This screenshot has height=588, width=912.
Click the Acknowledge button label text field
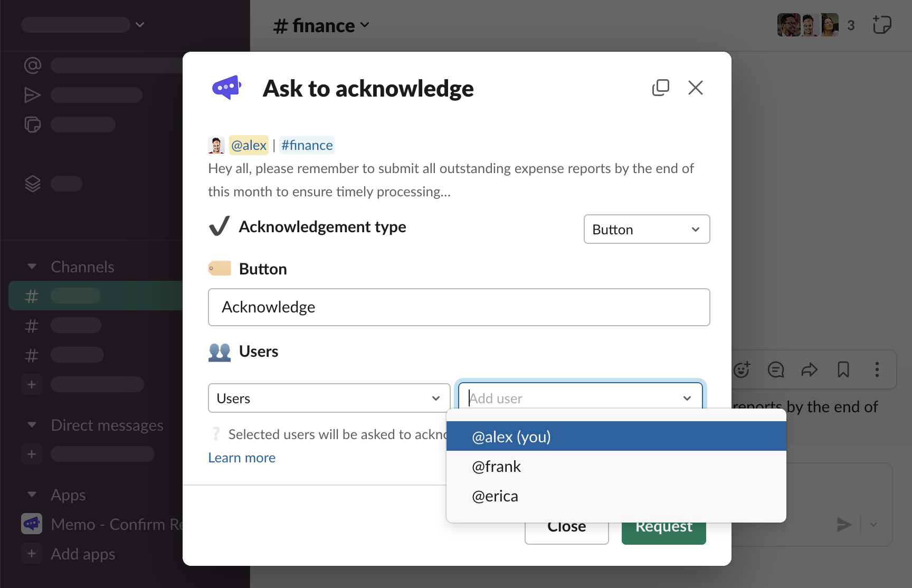[458, 307]
